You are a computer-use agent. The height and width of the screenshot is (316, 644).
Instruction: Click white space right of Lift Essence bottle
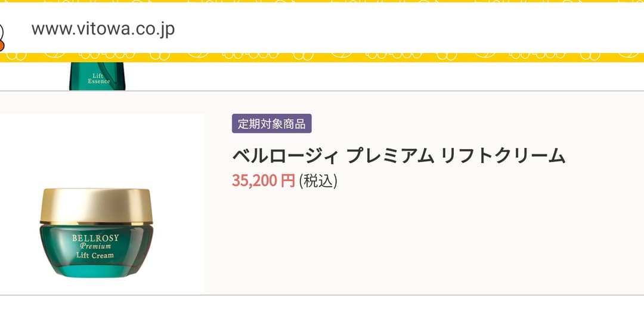(358, 76)
